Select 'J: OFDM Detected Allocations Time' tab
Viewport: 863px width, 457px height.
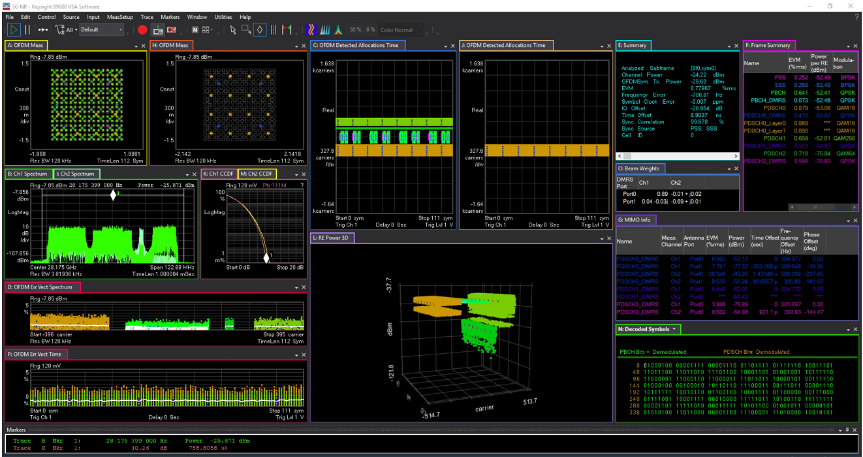coord(507,45)
